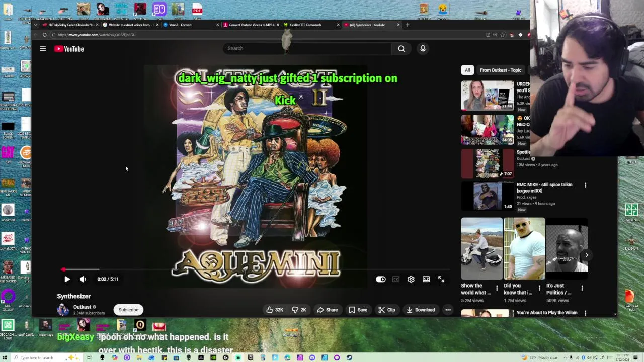Close the Synthesizer - YouTube tab
644x362 pixels.
398,25
